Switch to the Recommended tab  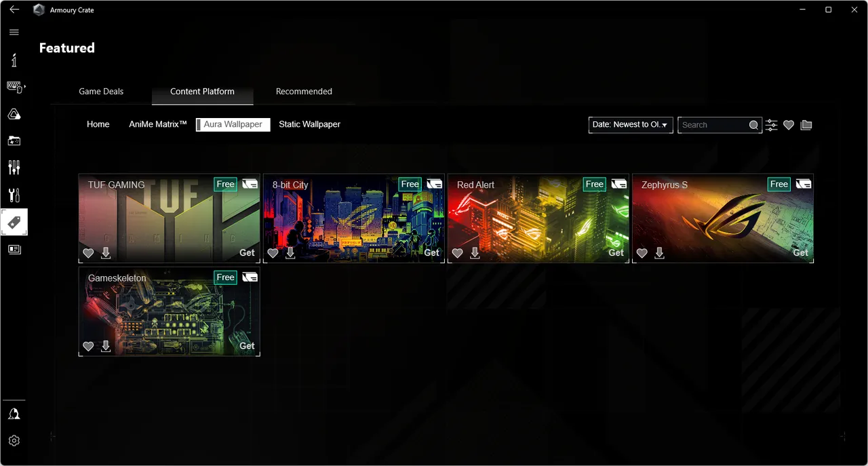304,92
